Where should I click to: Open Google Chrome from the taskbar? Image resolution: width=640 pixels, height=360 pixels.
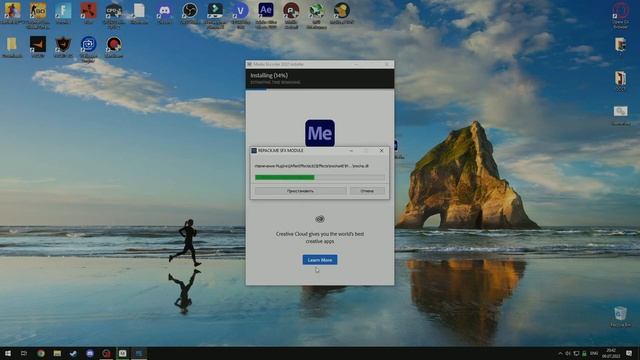[x=41, y=353]
